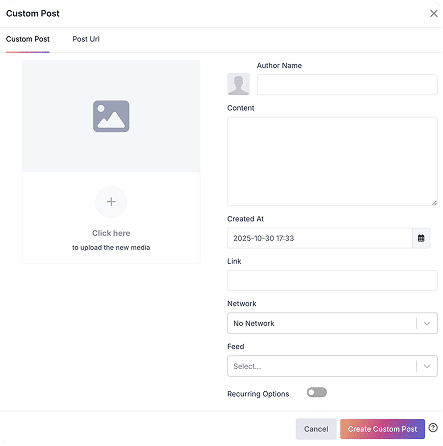Click the plus icon to upload media
This screenshot has width=443, height=446.
(111, 202)
